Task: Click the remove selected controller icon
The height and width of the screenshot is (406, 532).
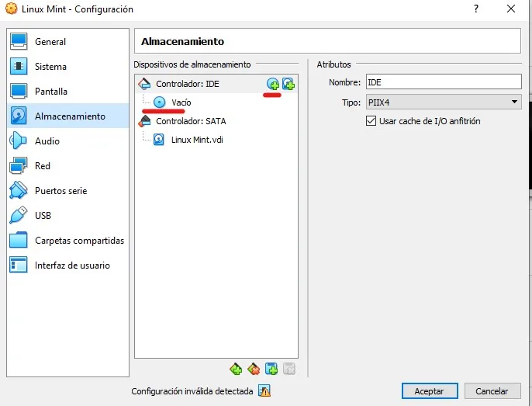Action: (254, 369)
